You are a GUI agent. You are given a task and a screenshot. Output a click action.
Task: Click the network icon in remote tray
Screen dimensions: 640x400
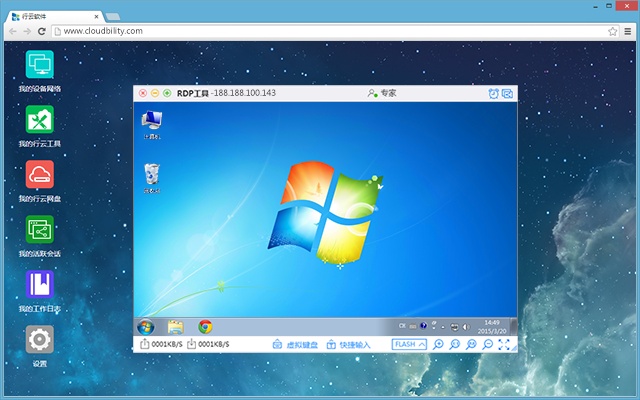click(454, 327)
